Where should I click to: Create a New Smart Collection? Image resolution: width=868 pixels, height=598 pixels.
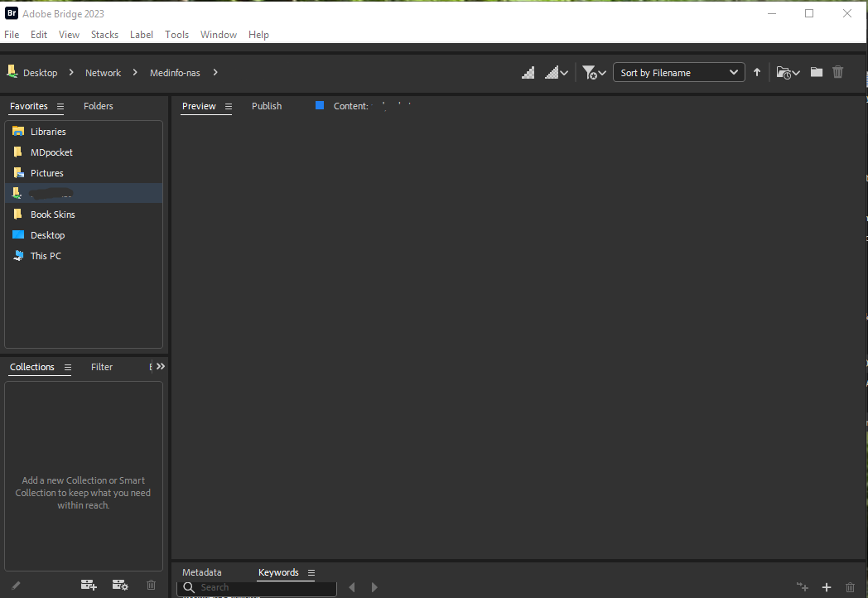point(120,585)
